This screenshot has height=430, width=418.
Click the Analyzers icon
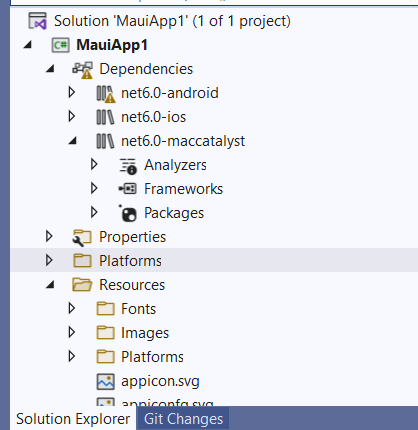(128, 166)
